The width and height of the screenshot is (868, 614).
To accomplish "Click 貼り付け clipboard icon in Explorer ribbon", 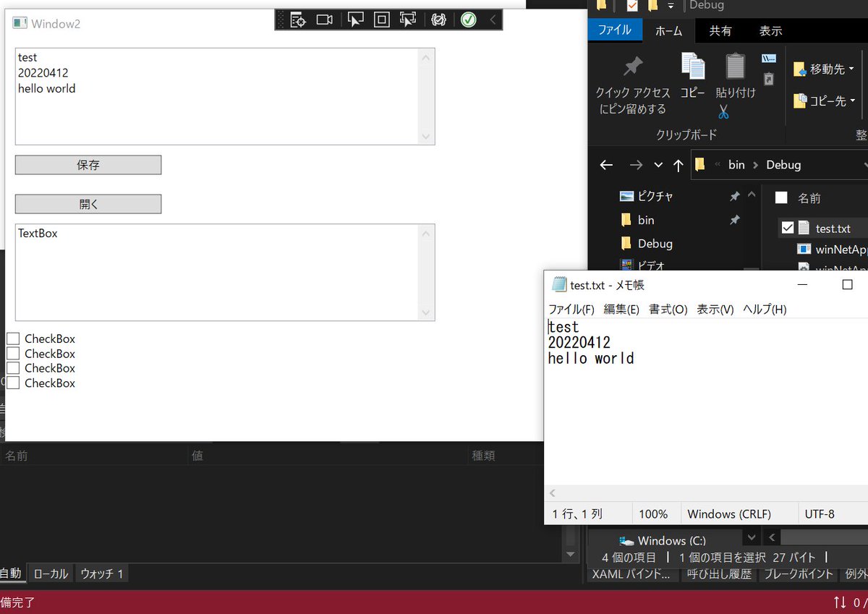I will point(735,66).
